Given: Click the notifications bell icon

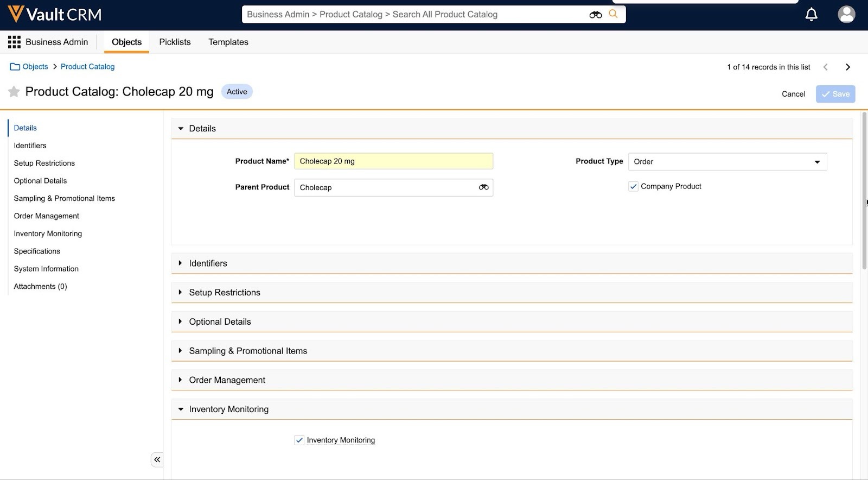Looking at the screenshot, I should click(x=811, y=15).
